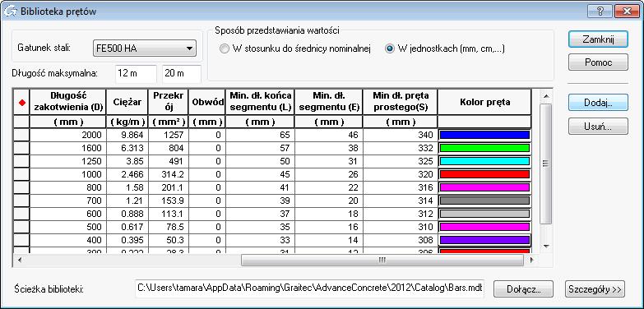644x309 pixels.
Task: Expand details with Szczegóły >> button
Action: click(x=595, y=289)
